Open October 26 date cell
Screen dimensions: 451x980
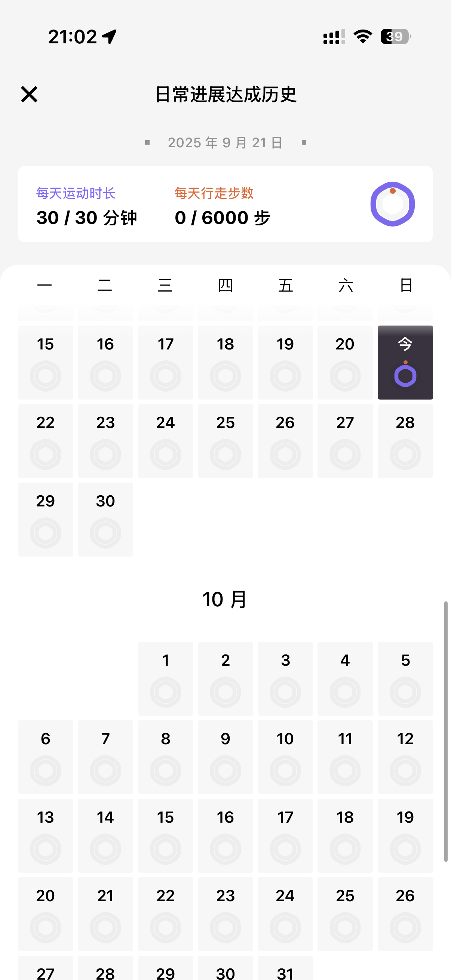click(405, 914)
